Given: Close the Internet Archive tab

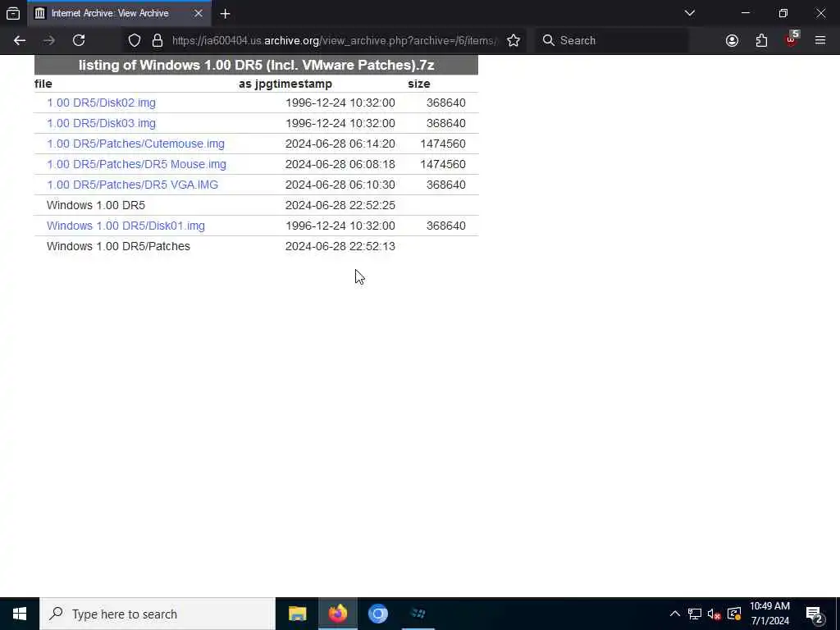Looking at the screenshot, I should 199,13.
